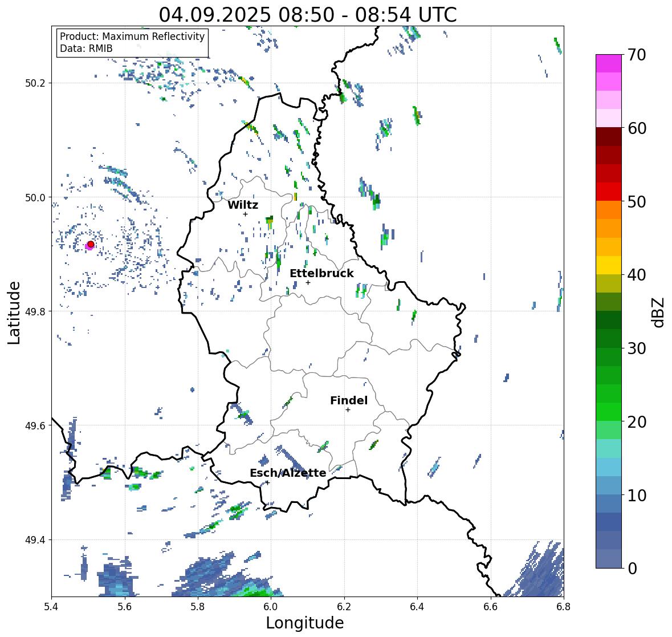This screenshot has width=672, height=637.
Task: Click the 40 tick on the colorbar
Action: click(x=637, y=275)
